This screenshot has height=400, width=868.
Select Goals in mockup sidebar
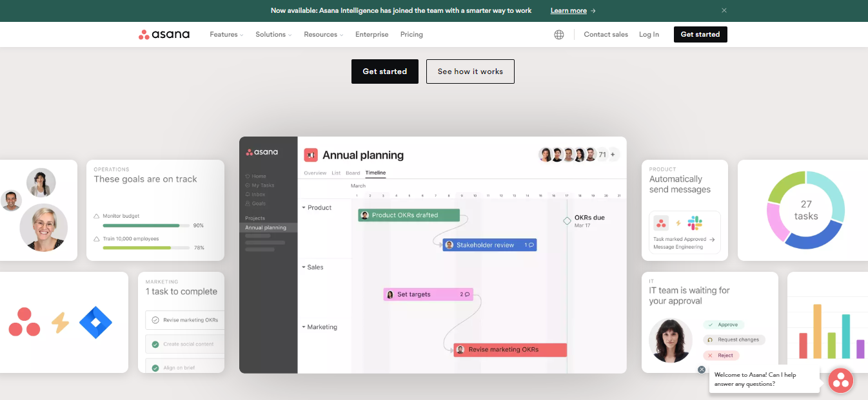[255, 203]
